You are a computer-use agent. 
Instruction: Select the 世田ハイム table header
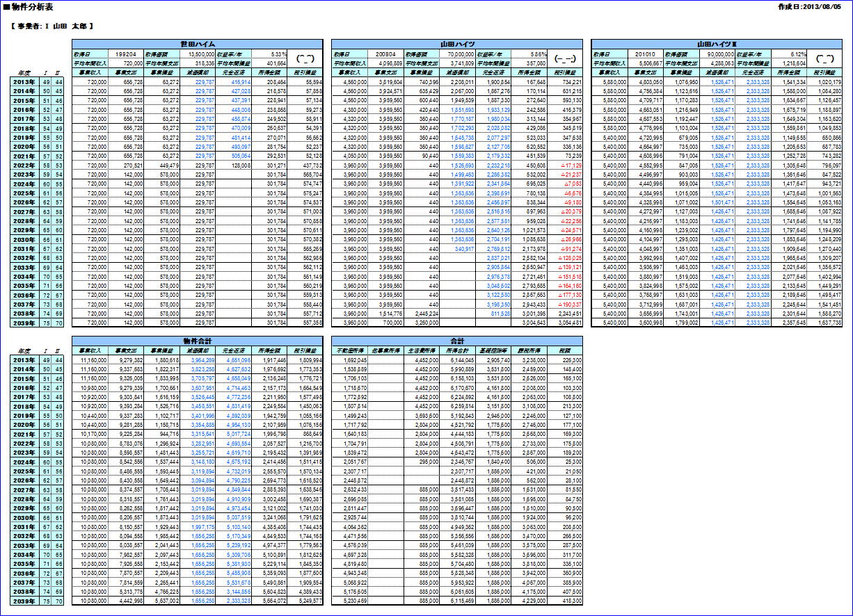coord(198,44)
